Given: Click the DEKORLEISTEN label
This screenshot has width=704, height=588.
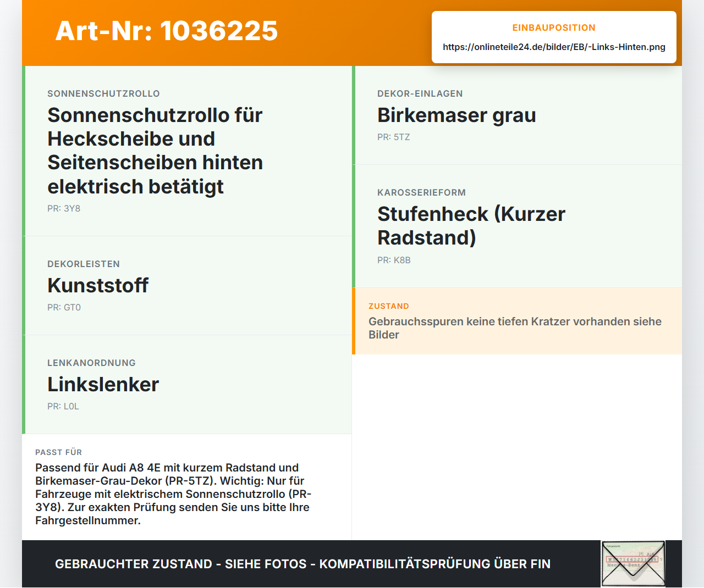Looking at the screenshot, I should (x=84, y=264).
